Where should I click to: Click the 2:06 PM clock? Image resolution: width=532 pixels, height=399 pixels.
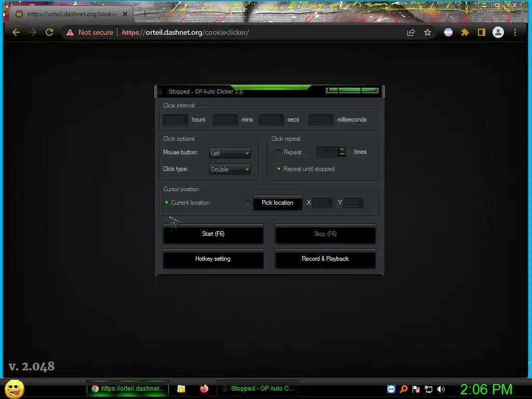[486, 389]
